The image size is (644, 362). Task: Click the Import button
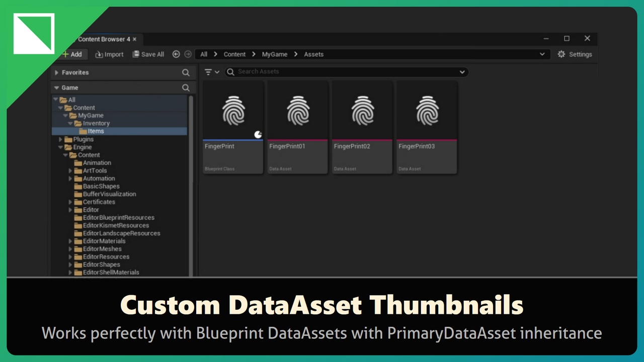click(x=109, y=54)
